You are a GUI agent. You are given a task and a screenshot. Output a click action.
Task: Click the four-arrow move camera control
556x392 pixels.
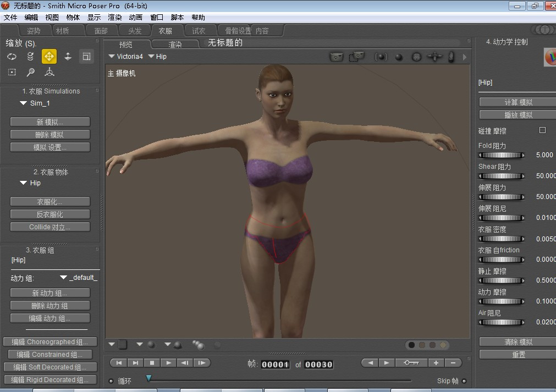pos(434,57)
